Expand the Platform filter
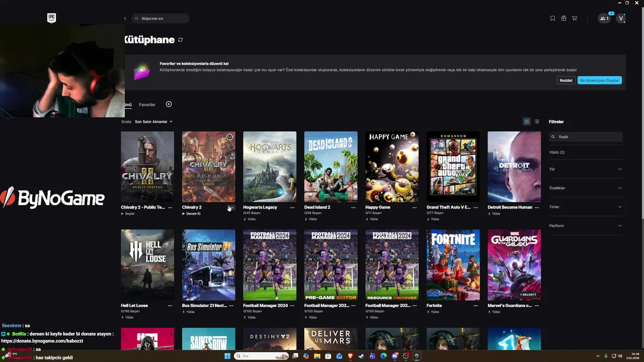Viewport: 644px width, 362px height. point(586,226)
